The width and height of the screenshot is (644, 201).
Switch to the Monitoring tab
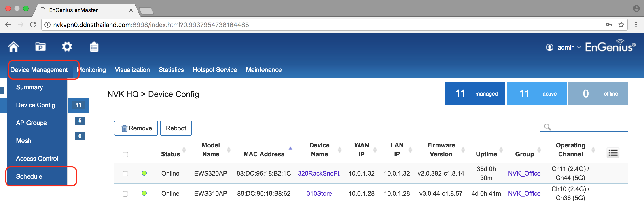pos(91,70)
